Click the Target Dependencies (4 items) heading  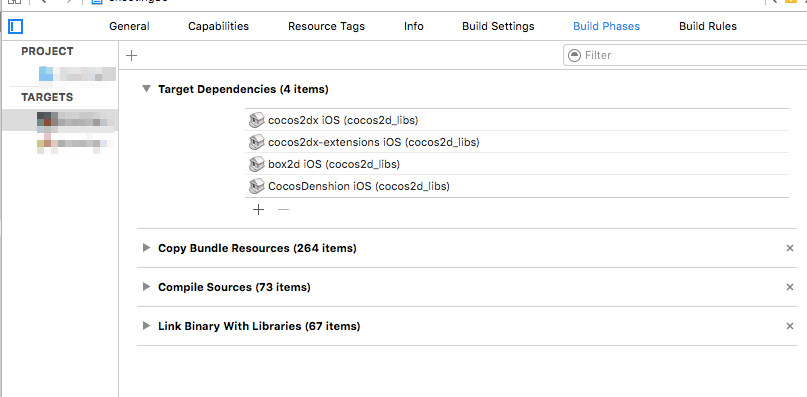pos(243,89)
